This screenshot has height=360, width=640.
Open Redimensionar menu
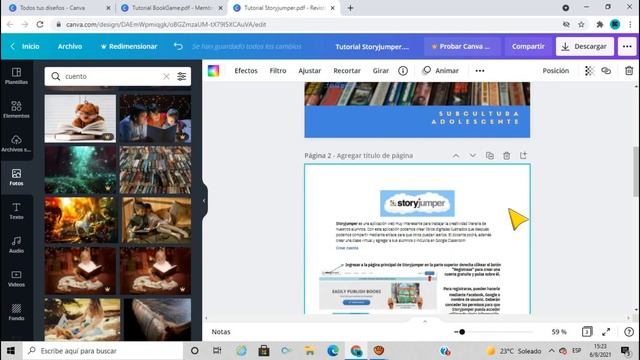click(129, 47)
